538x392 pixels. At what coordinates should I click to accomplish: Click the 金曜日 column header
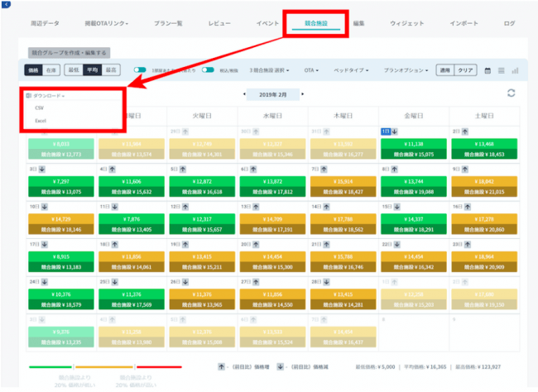point(414,116)
